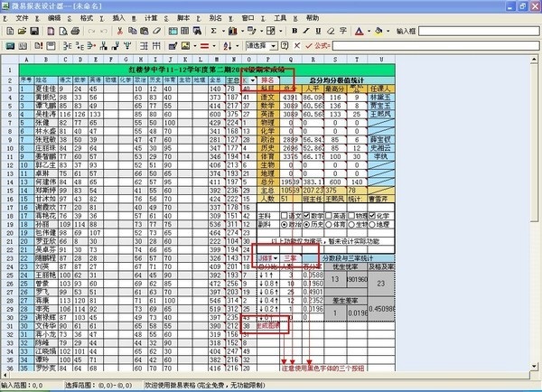Click the fill color paint bucket icon
This screenshot has height=392, width=542.
(x=378, y=31)
